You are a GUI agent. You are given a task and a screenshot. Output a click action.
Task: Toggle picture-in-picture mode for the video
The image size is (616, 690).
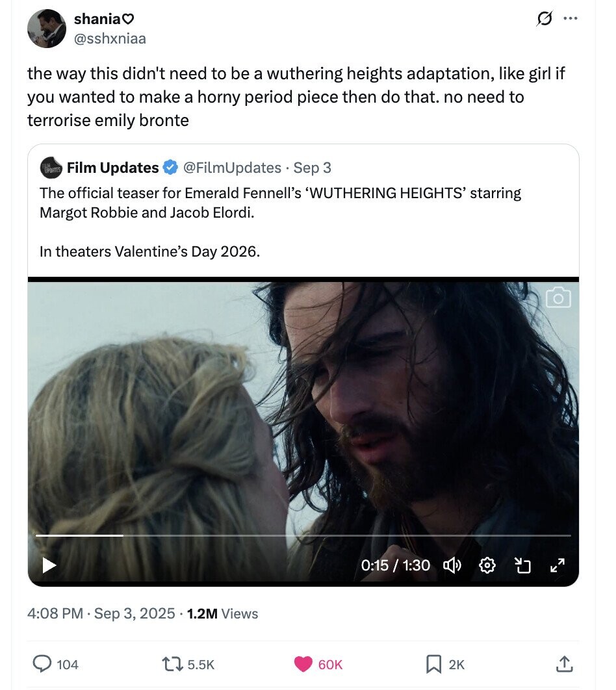click(522, 565)
